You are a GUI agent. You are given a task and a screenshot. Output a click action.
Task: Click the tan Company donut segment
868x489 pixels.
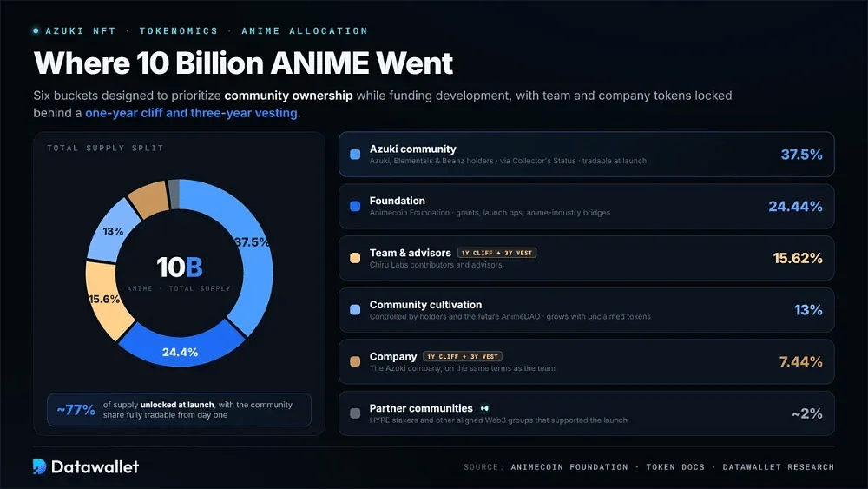[149, 198]
